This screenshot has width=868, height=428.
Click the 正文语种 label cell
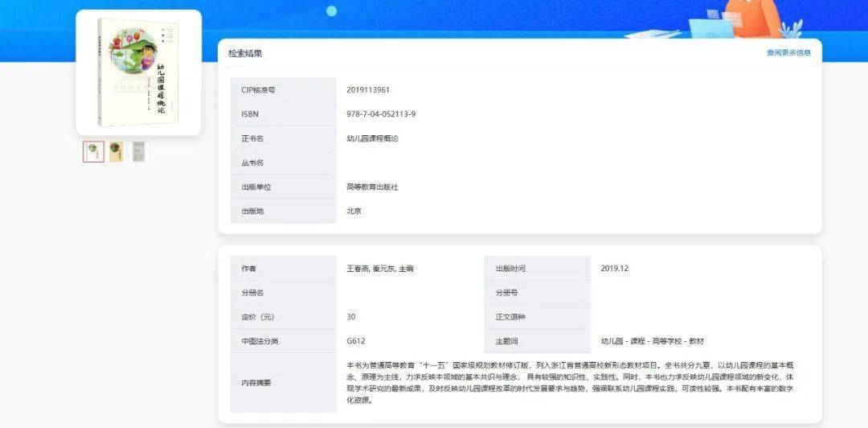click(x=538, y=317)
